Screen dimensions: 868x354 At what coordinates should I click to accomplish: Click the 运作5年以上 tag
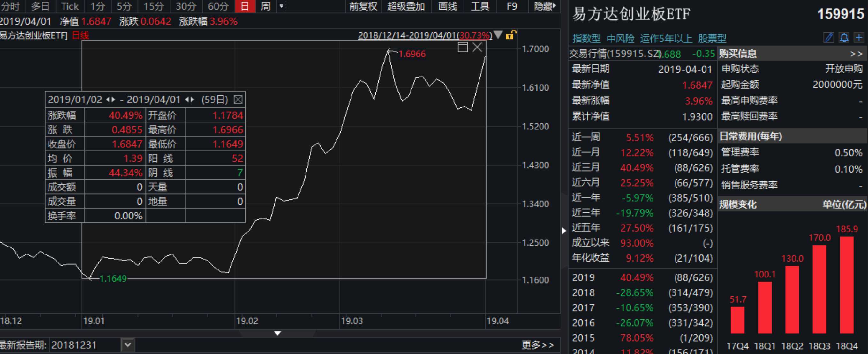tap(666, 38)
